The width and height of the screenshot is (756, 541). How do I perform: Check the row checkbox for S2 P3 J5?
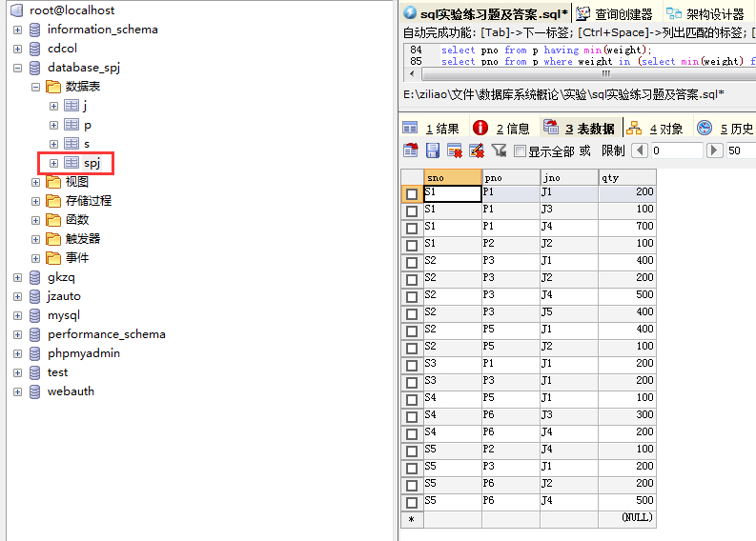tap(412, 314)
